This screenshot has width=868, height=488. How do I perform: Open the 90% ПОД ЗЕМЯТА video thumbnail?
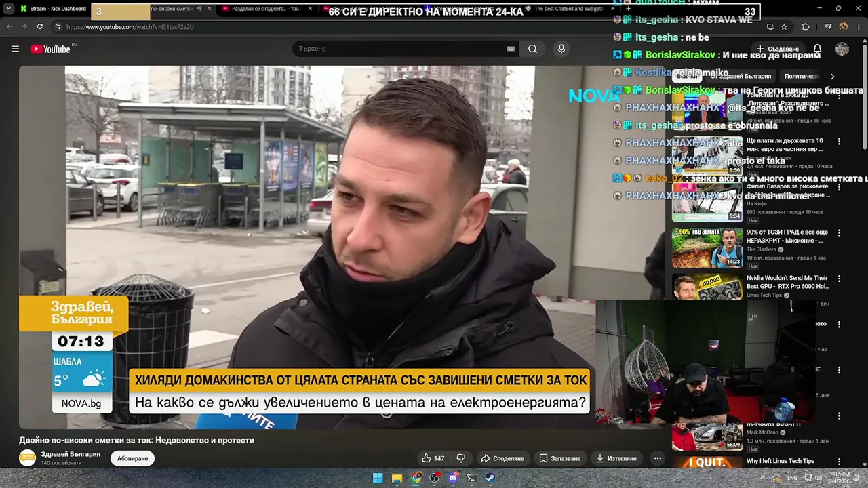coord(707,247)
